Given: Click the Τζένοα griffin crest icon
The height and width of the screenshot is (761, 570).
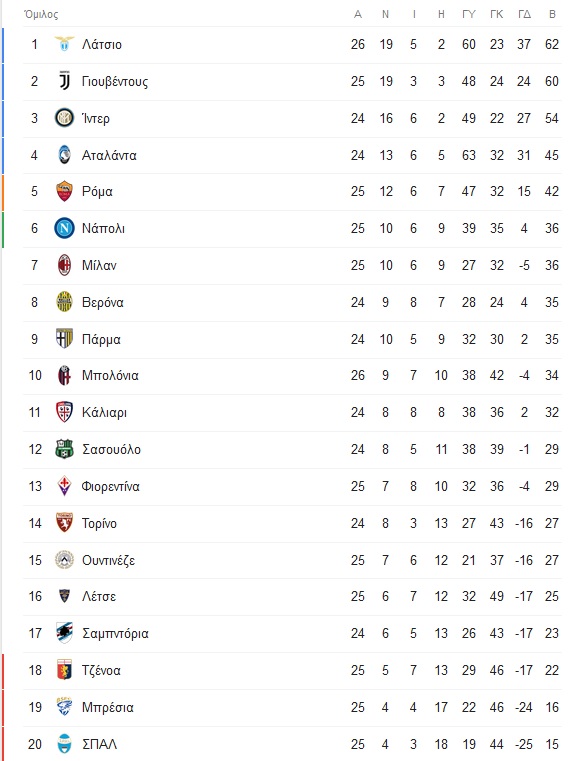Looking at the screenshot, I should click(64, 670).
